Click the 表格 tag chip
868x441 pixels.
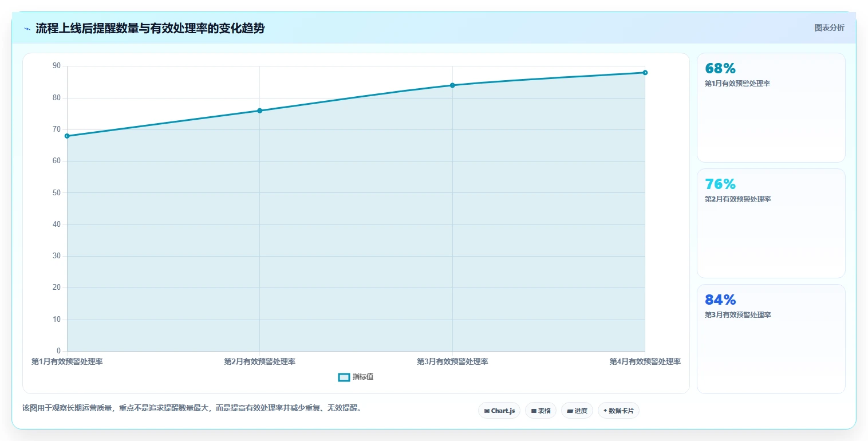540,411
